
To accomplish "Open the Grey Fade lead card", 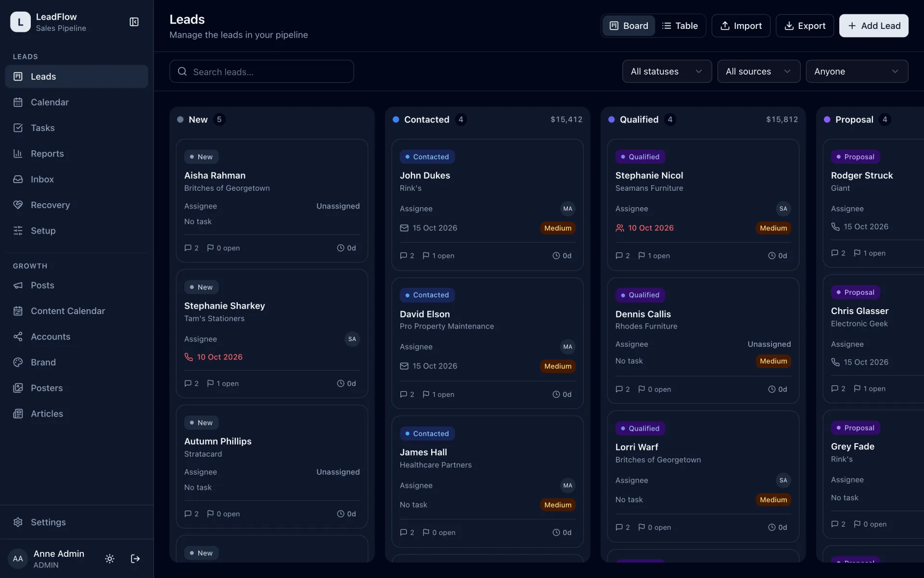I will 873,474.
